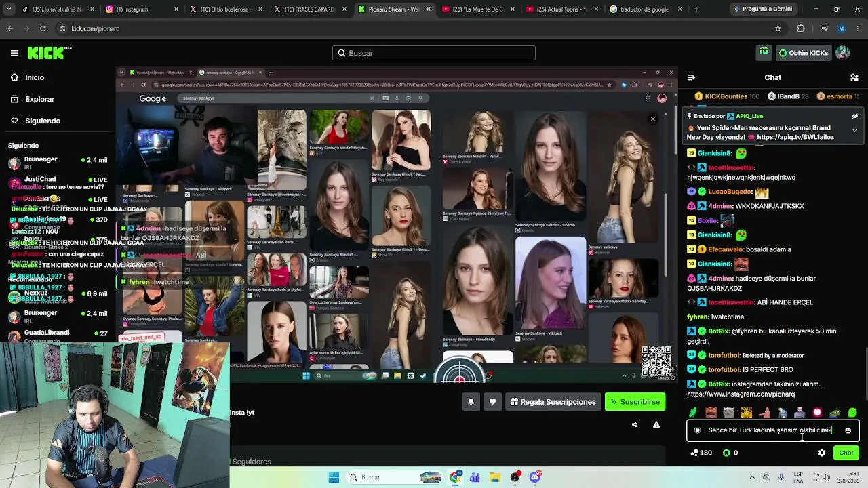The image size is (868, 488).
Task: Focus the Kick Buscar search field
Action: [434, 53]
